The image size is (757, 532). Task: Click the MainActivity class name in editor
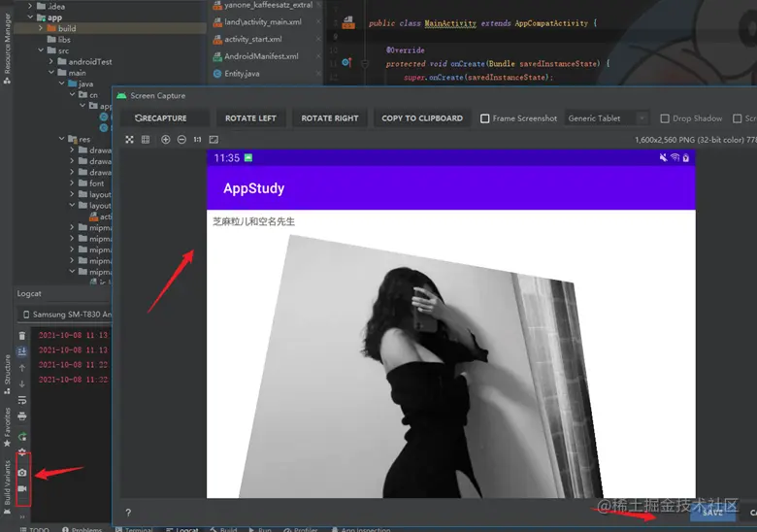coord(450,22)
